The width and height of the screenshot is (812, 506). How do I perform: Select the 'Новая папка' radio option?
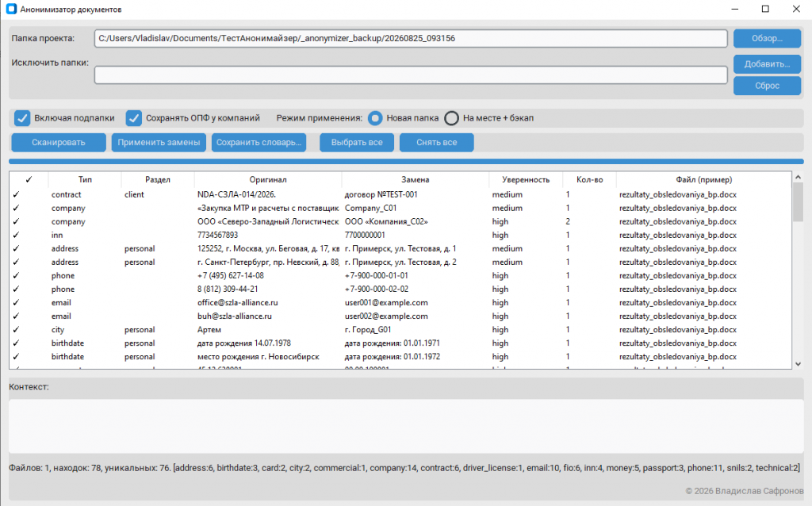(x=375, y=118)
